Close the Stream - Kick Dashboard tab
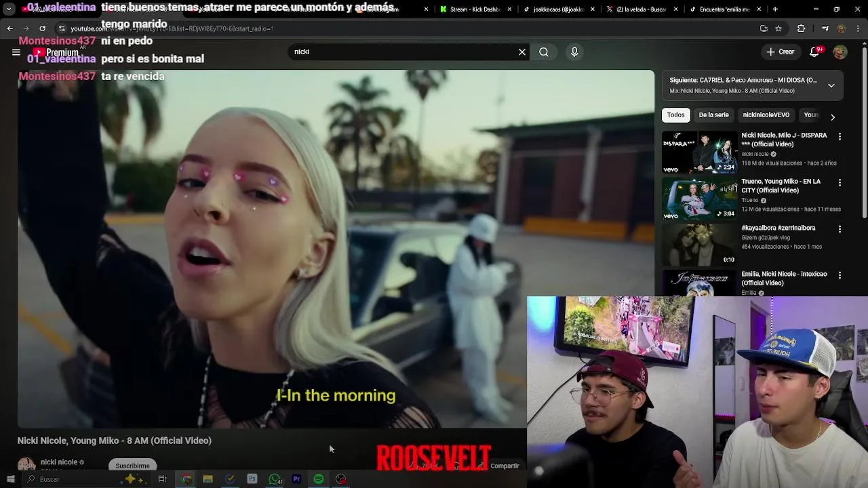 511,9
